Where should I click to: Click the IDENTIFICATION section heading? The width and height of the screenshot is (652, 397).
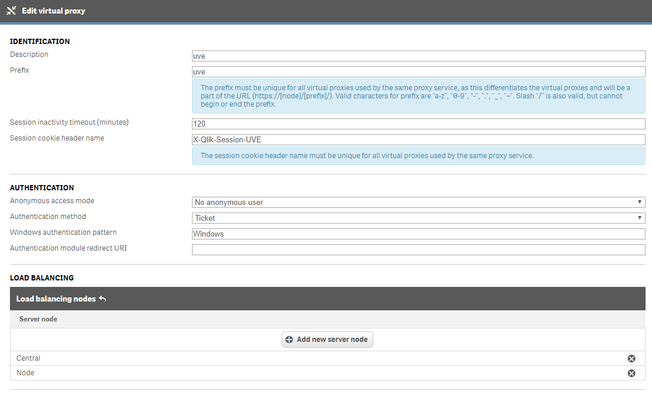click(x=40, y=41)
